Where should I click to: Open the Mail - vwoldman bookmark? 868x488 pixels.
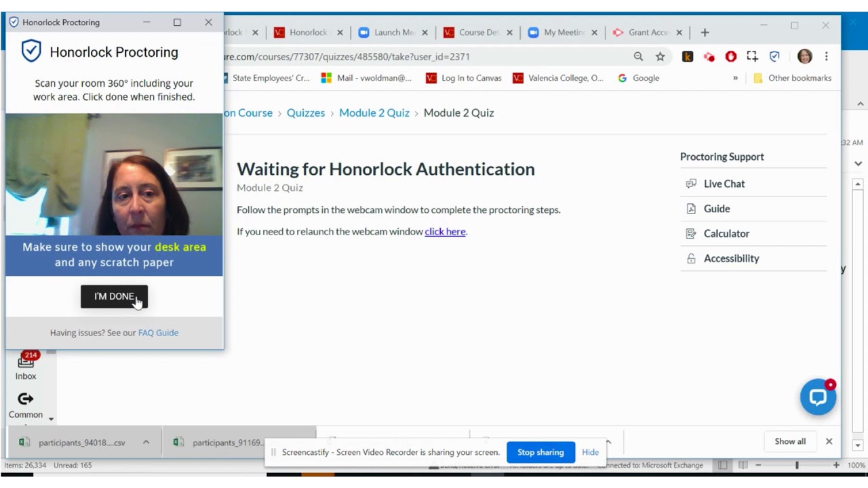click(366, 78)
